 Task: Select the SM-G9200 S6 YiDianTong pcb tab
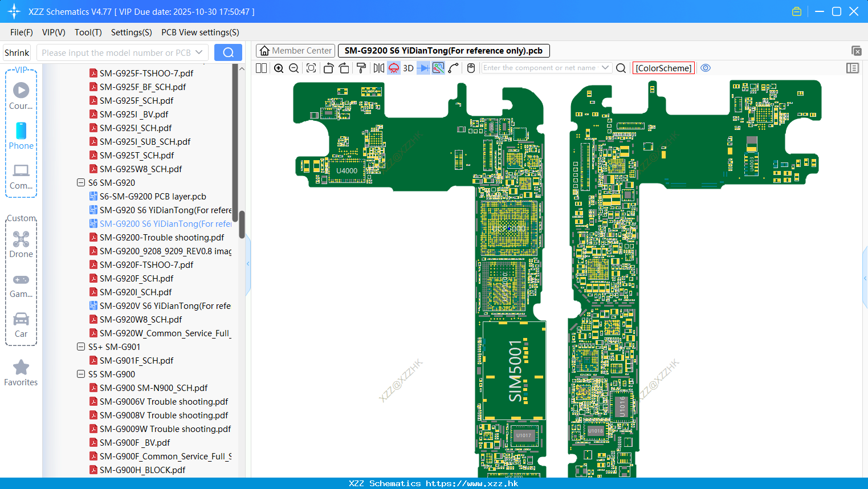click(443, 51)
